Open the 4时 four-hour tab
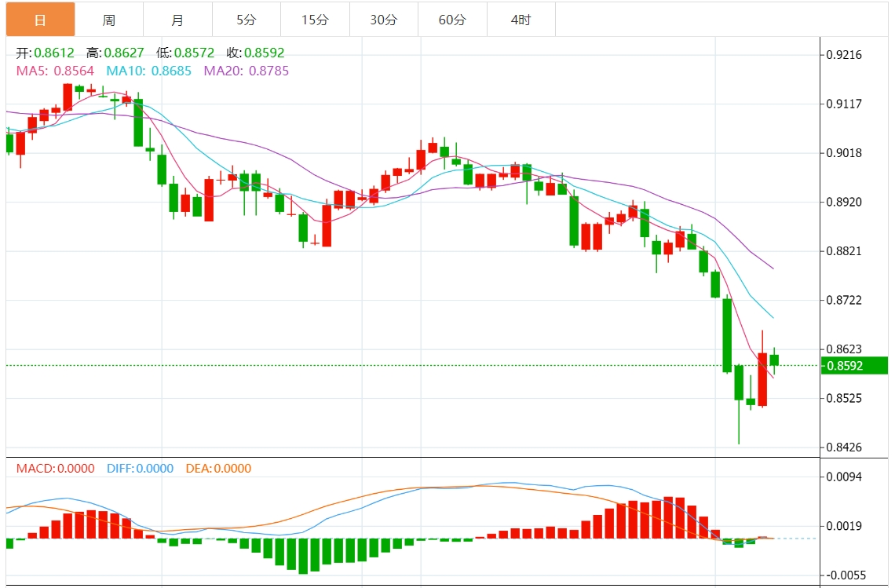The width and height of the screenshot is (895, 588). pyautogui.click(x=521, y=20)
